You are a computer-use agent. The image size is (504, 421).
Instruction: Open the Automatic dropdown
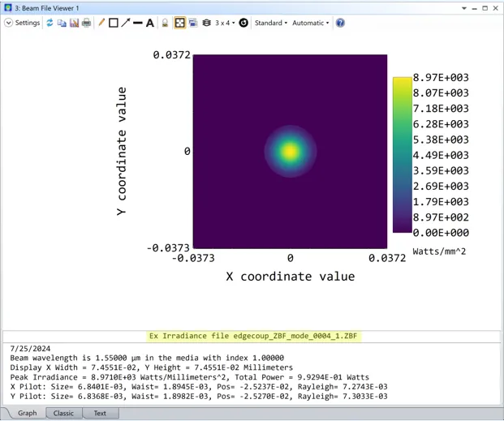tap(311, 23)
